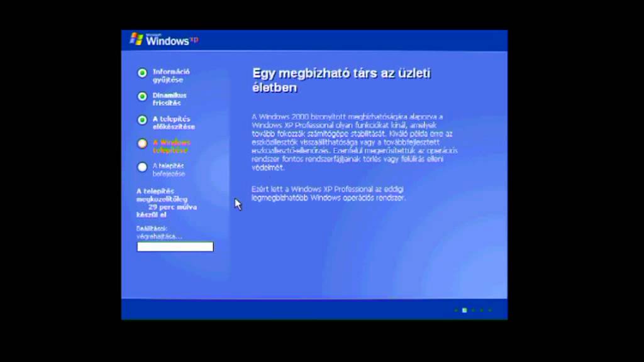Image resolution: width=644 pixels, height=362 pixels.
Task: Click the Windows XP logo
Action: pos(164,40)
